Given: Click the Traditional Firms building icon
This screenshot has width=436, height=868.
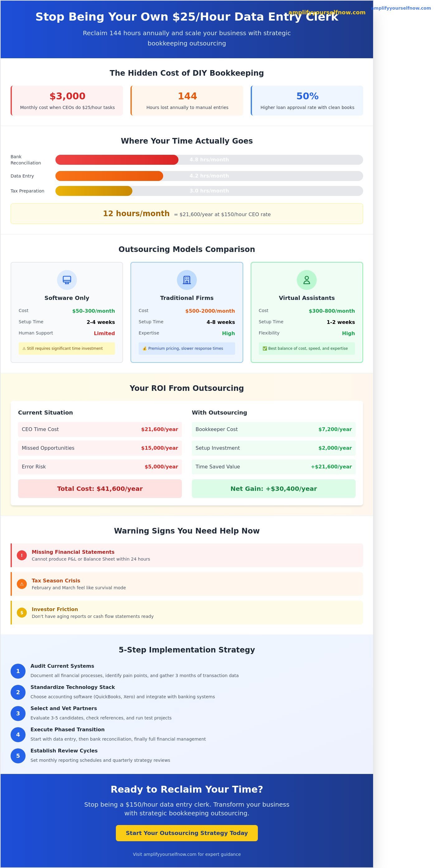Looking at the screenshot, I should [x=187, y=280].
